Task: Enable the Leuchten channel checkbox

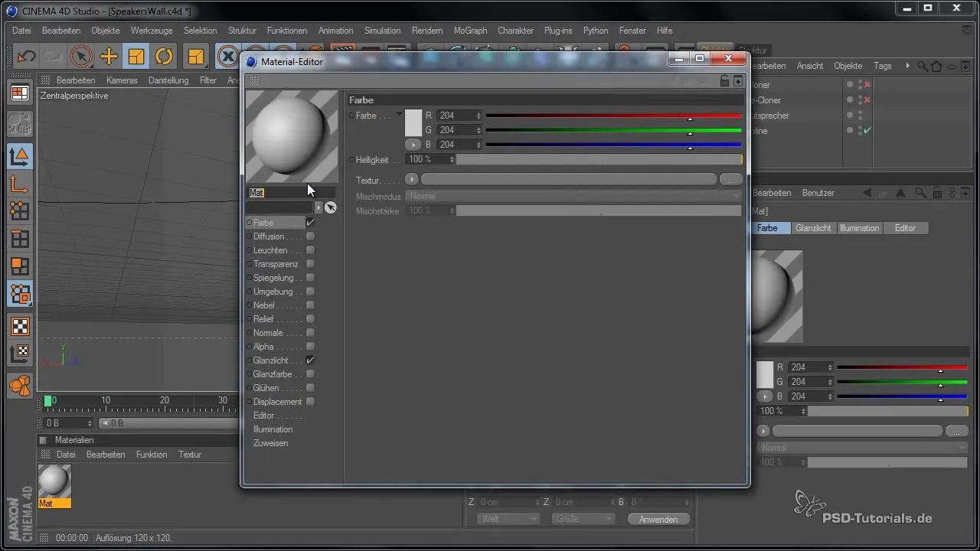Action: pyautogui.click(x=310, y=250)
